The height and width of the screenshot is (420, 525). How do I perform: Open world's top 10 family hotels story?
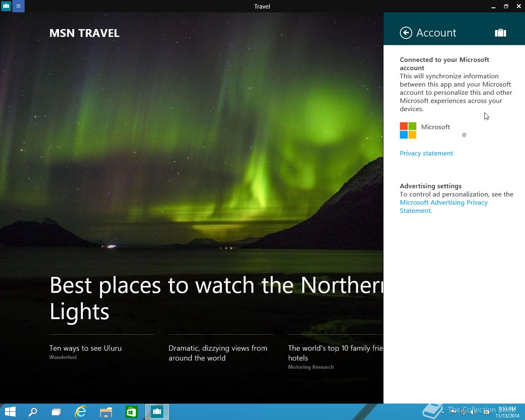(x=336, y=353)
